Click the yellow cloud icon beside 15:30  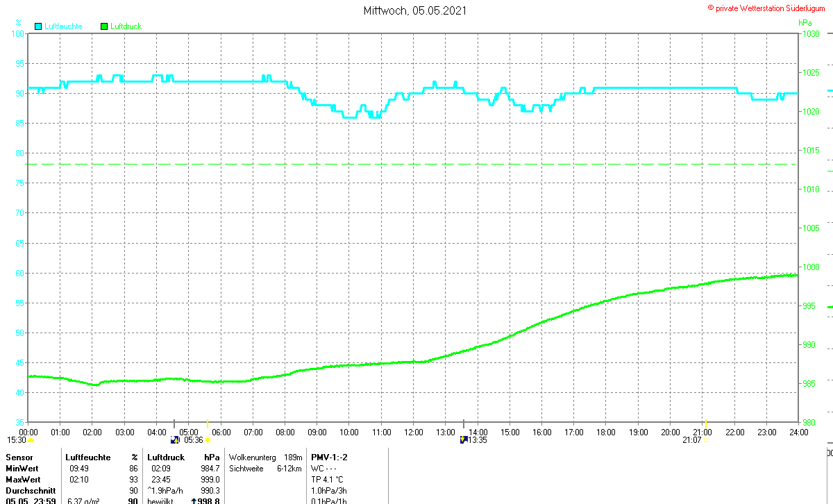coord(31,440)
